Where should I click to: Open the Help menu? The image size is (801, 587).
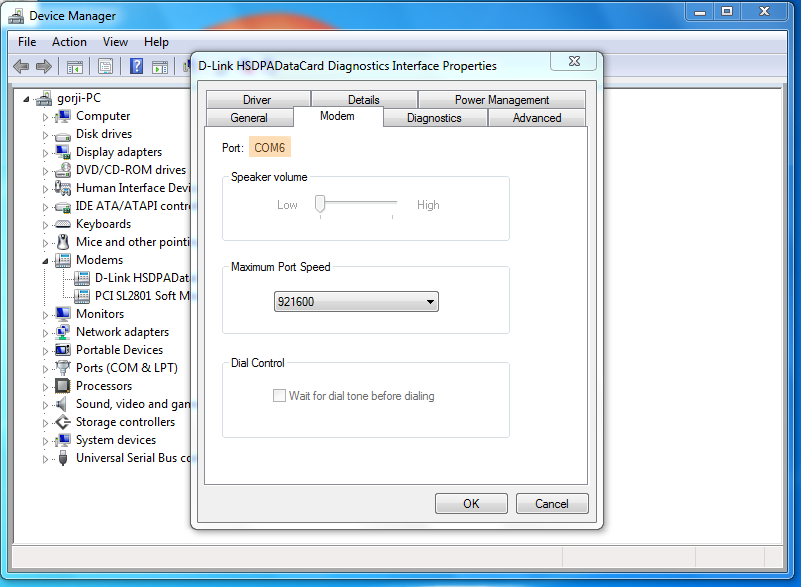coord(156,42)
